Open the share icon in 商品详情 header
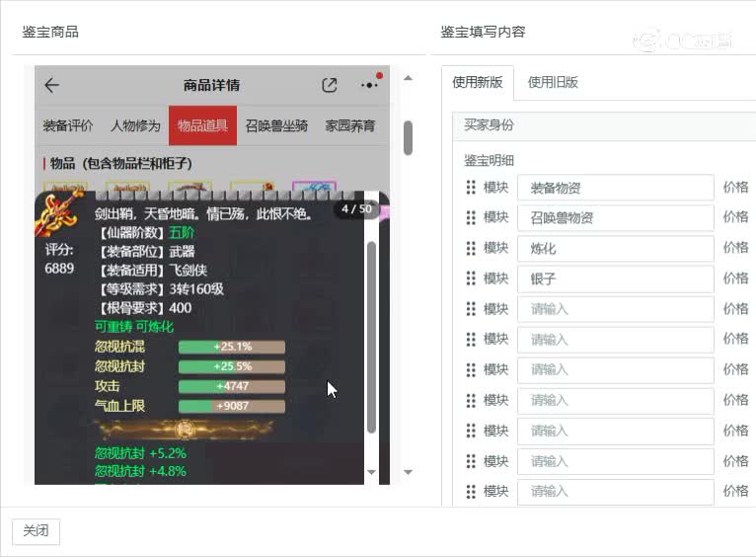Image resolution: width=756 pixels, height=557 pixels. pyautogui.click(x=330, y=85)
